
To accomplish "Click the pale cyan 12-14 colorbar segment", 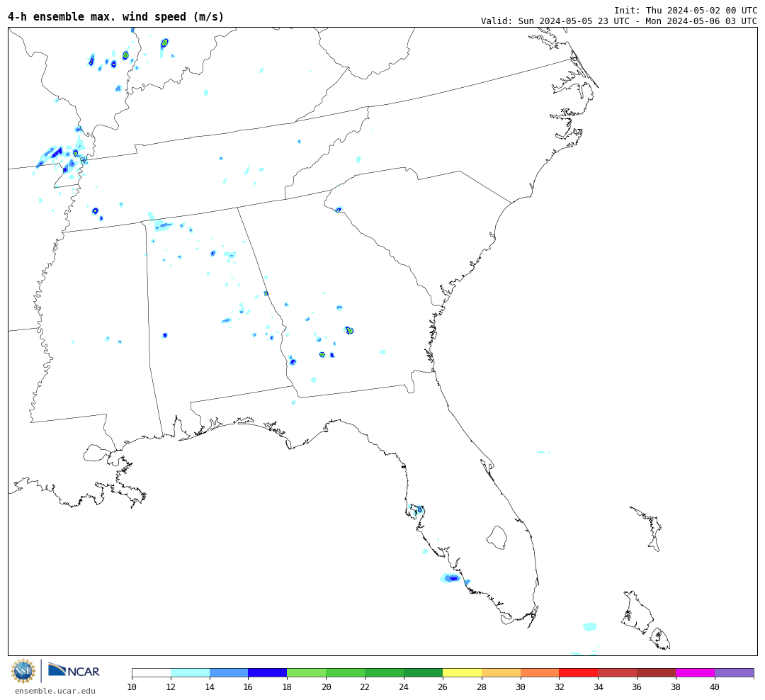I will pyautogui.click(x=191, y=673).
